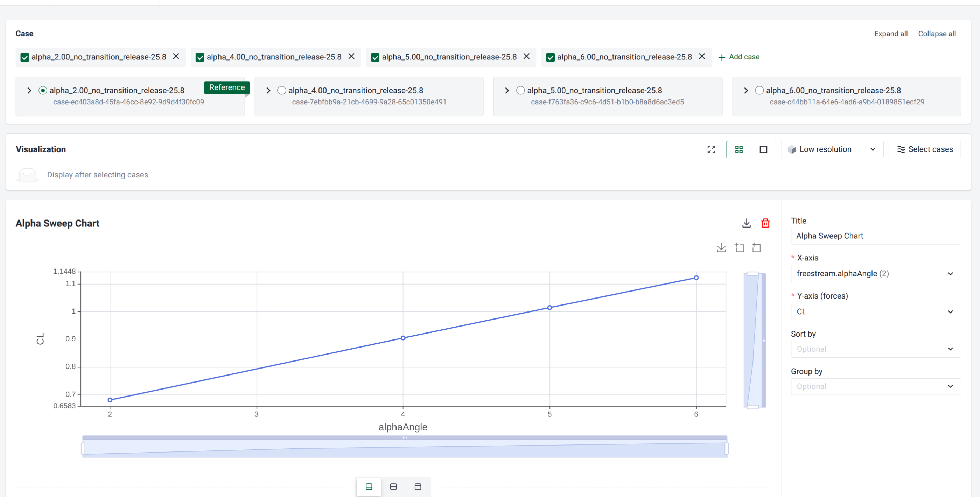Open the X-axis freestream.alphaAngle dropdown

[x=876, y=274]
